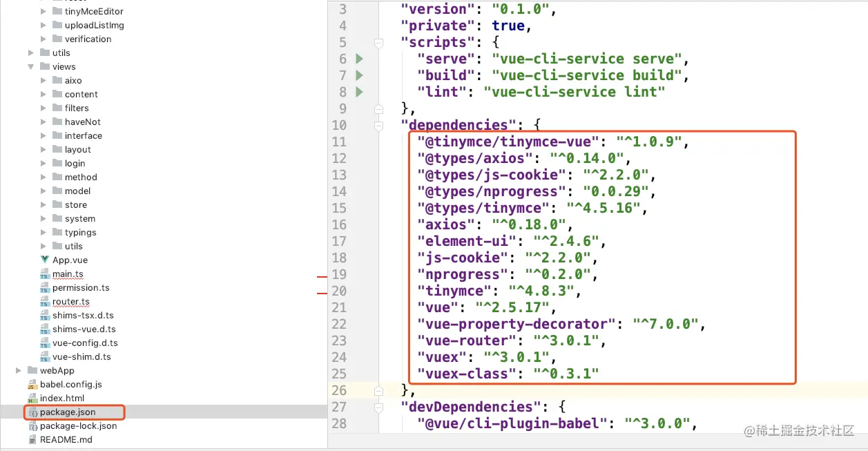868x451 pixels.
Task: Click the views folder icon
Action: 45,66
